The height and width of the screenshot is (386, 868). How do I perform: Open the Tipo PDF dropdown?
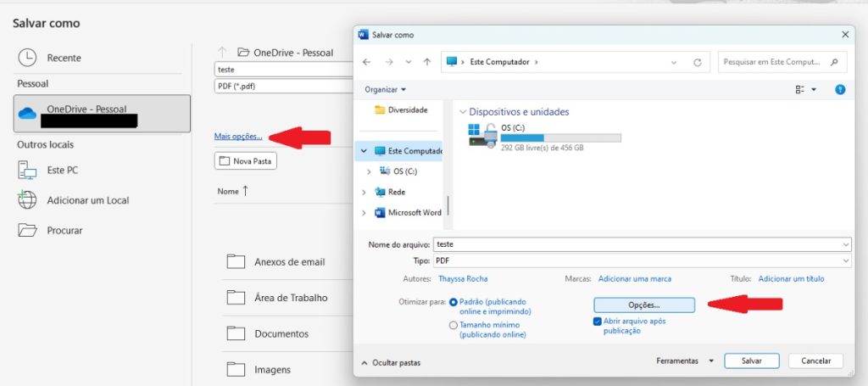coord(640,261)
